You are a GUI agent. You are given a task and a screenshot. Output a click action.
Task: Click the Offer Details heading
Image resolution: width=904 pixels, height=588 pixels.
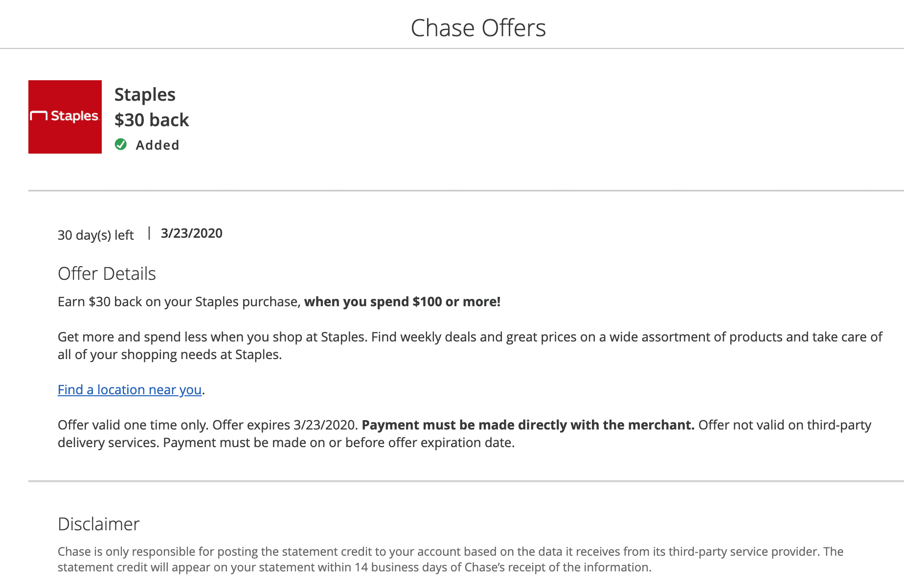(x=107, y=274)
